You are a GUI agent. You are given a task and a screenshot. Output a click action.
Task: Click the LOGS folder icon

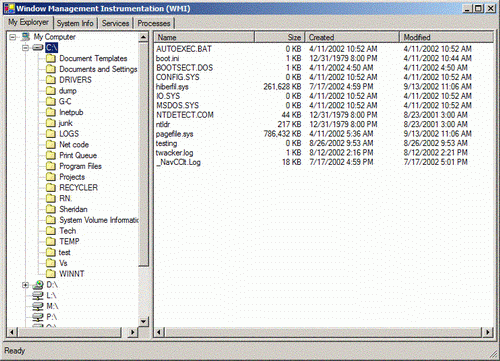51,134
